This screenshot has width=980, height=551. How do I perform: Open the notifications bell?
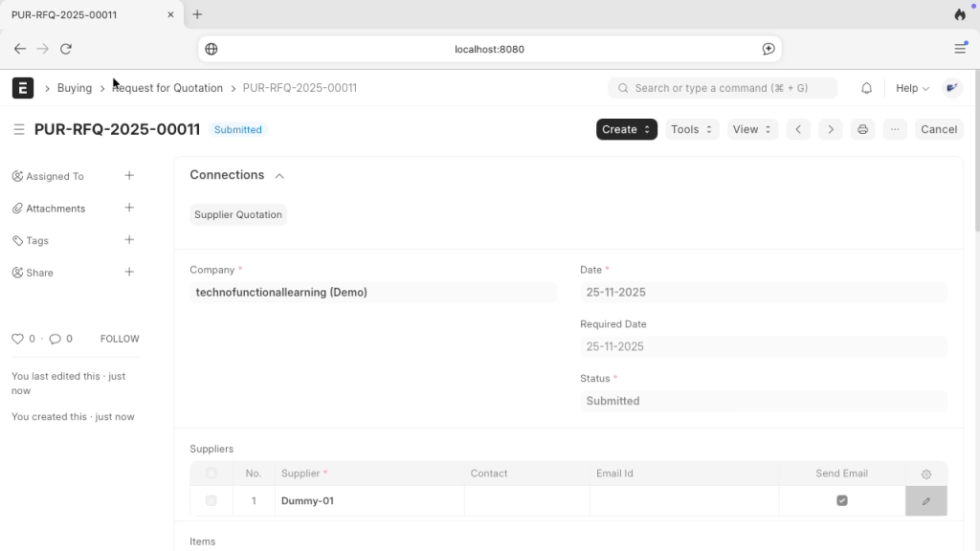(x=866, y=88)
